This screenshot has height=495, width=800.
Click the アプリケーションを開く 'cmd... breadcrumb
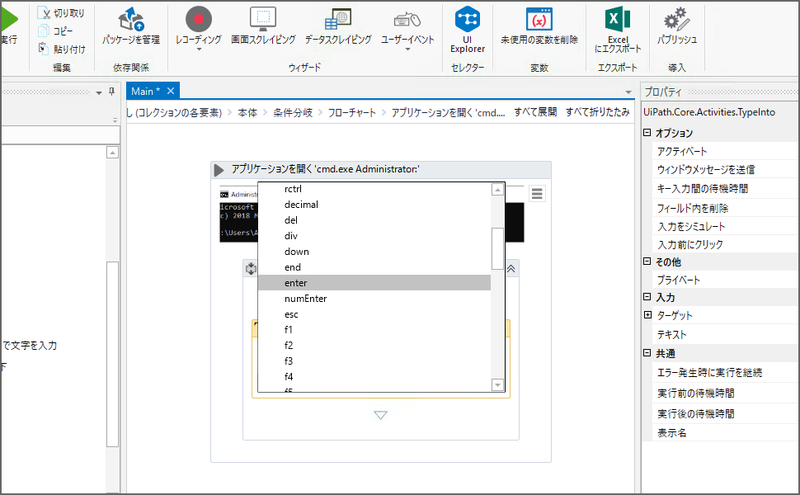point(448,113)
